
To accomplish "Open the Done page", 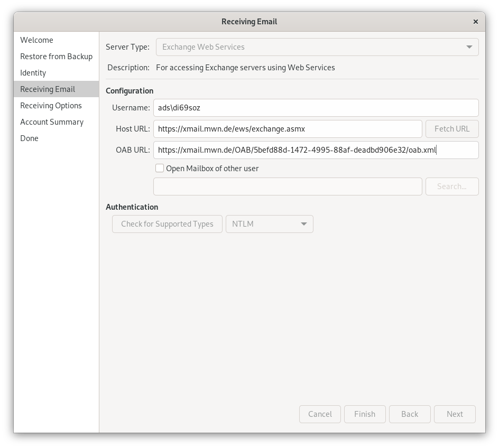I will [30, 138].
